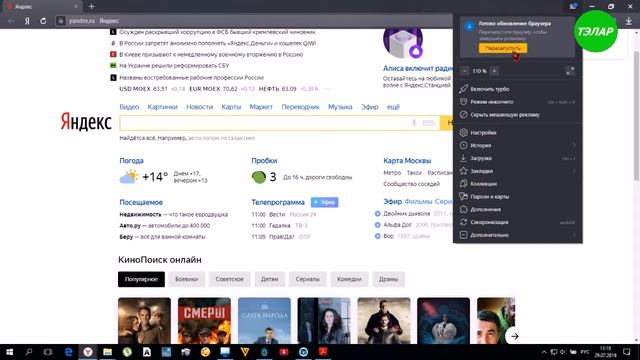Expand the ещё services dropdown
640x360 pixels.
[393, 107]
